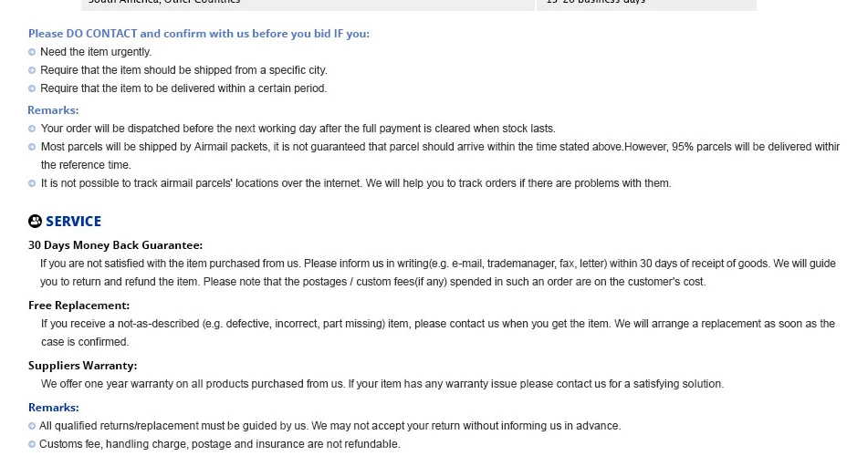Click the 'Need the item urgently.' text
The height and width of the screenshot is (456, 868).
tap(96, 52)
